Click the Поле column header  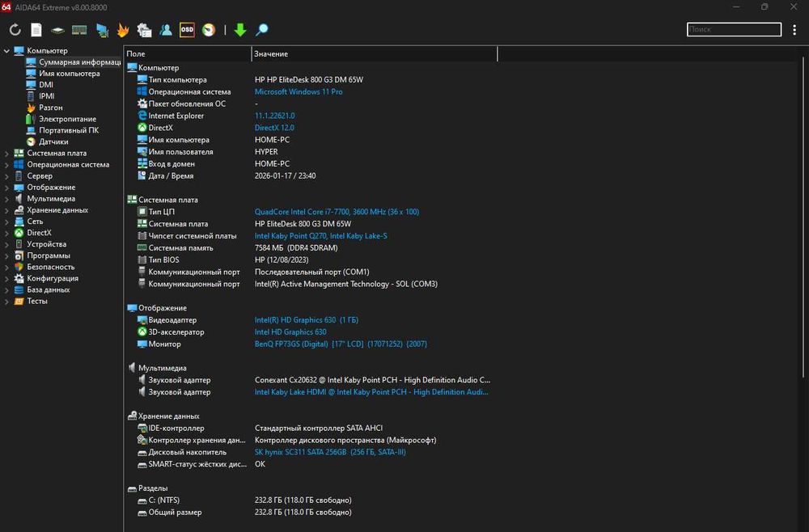point(188,53)
